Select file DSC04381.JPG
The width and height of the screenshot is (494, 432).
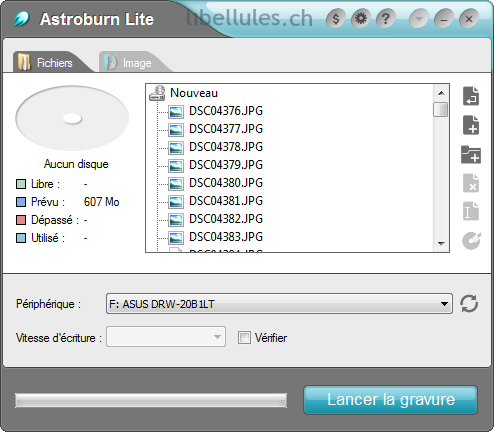(x=226, y=201)
